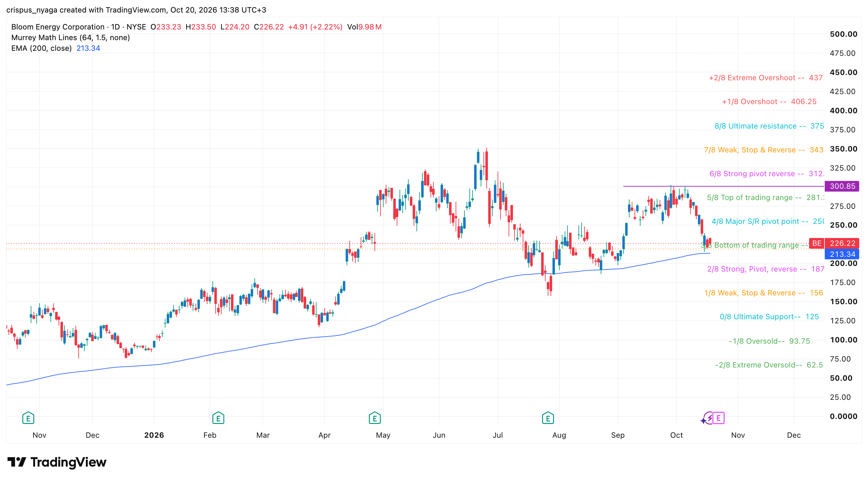Click the 500.00 price axis label

point(844,34)
